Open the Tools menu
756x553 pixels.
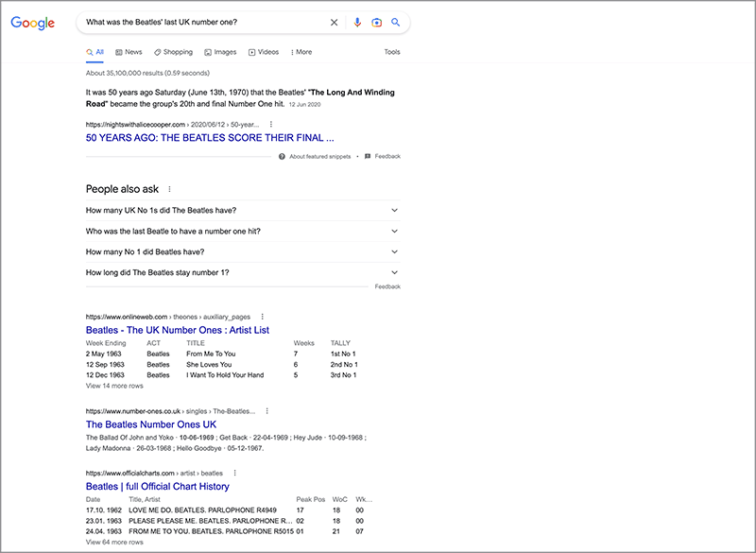point(392,52)
